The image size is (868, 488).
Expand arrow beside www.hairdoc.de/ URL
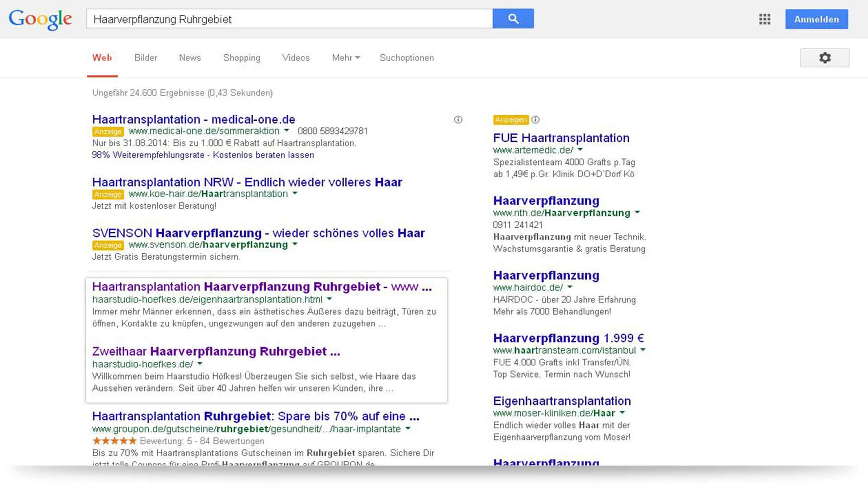(570, 287)
